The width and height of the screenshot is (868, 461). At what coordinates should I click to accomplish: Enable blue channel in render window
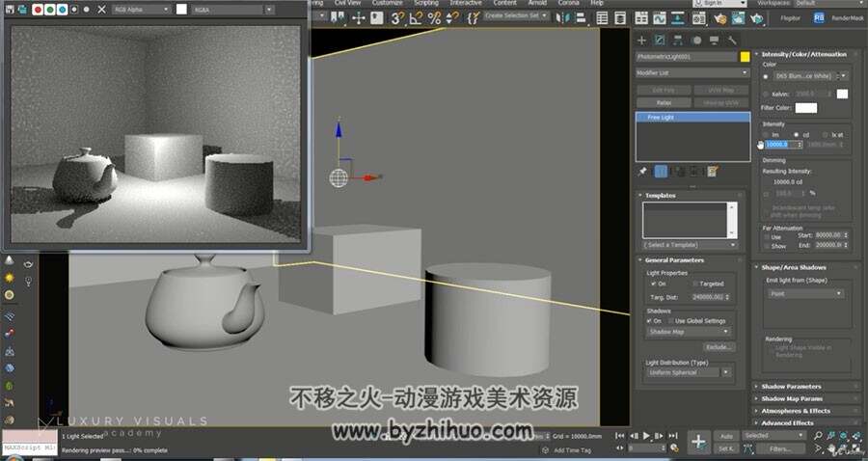[x=62, y=10]
